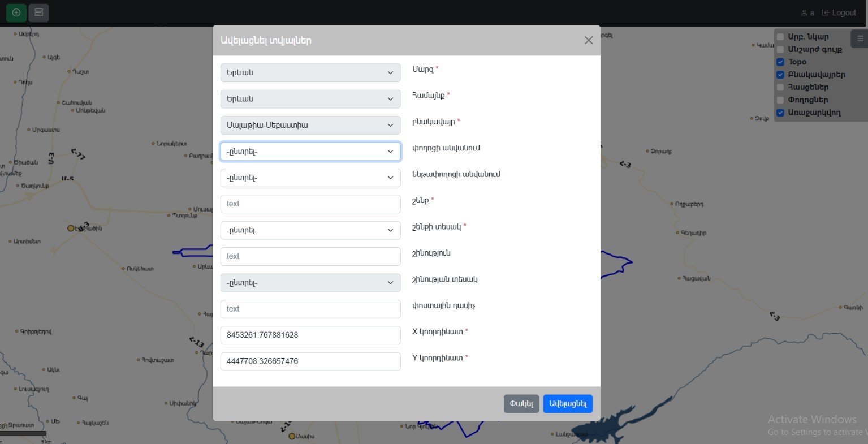Open the փողոցի անվանում dropdown
Viewport: 868px width, 444px height.
pos(310,152)
